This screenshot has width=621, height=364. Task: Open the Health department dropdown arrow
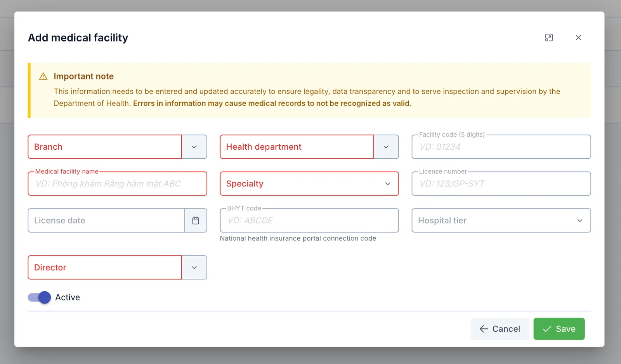coord(386,147)
